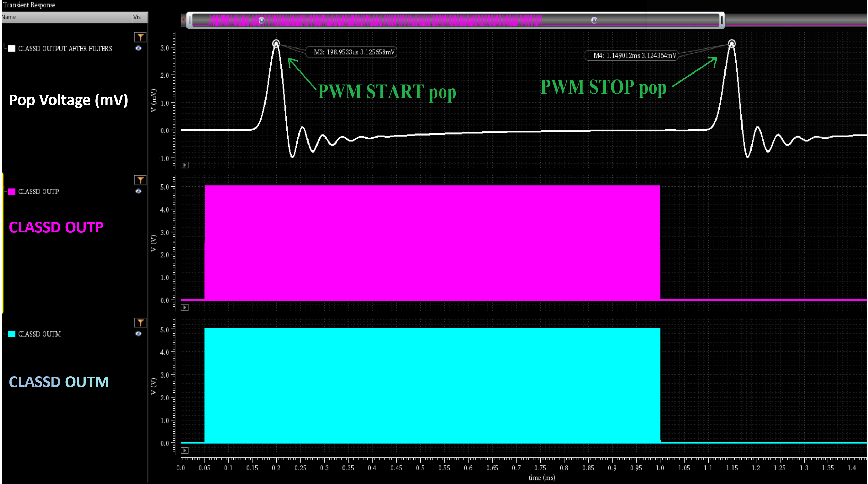Toggle visibility of CLASSD OUTPUT AFTER FILTERS trace
Viewport: 868px width, 484px height.
click(138, 49)
